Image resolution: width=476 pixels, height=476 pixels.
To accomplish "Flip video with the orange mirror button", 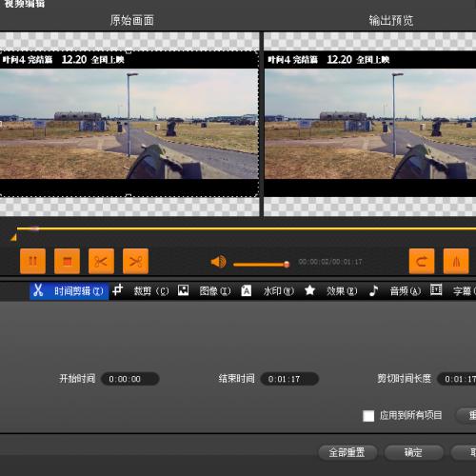I will point(456,261).
